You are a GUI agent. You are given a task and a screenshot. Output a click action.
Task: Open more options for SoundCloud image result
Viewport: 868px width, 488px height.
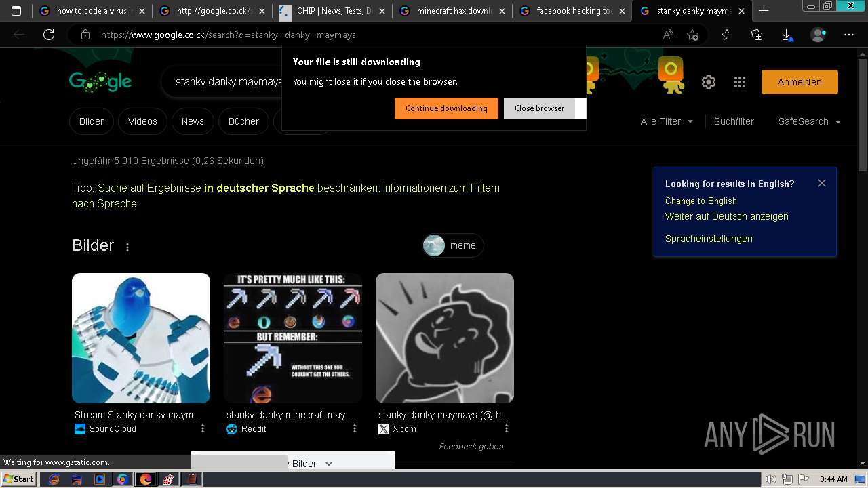point(202,428)
